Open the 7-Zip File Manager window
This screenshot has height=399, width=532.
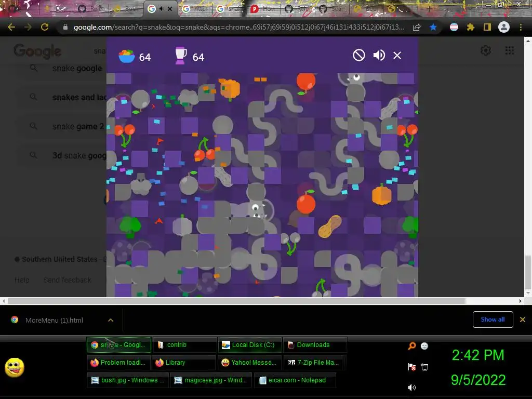[x=314, y=362]
